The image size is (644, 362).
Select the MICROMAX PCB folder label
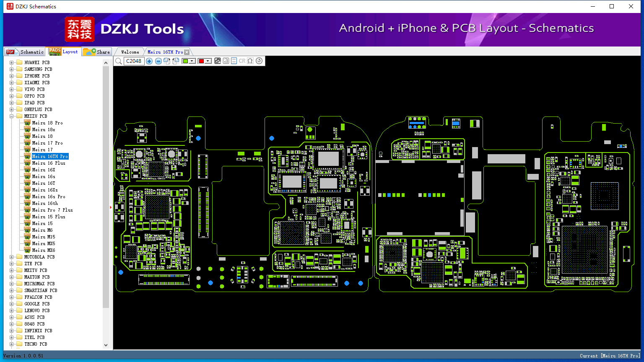tap(39, 284)
